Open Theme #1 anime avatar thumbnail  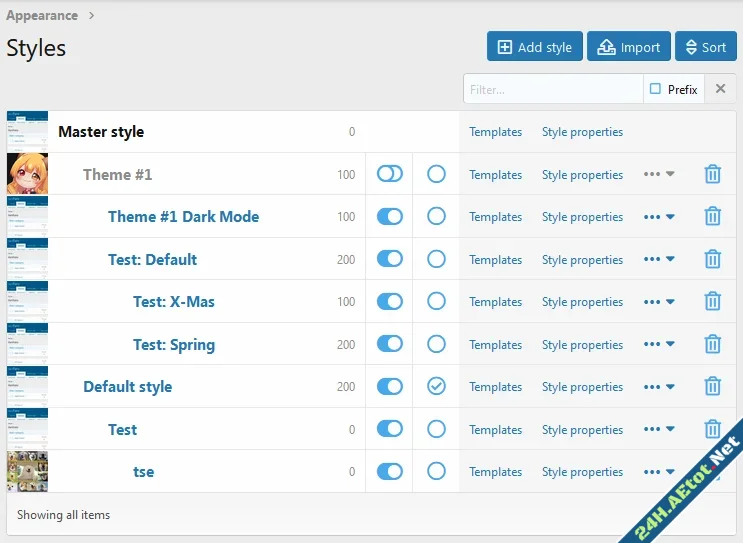click(x=27, y=174)
